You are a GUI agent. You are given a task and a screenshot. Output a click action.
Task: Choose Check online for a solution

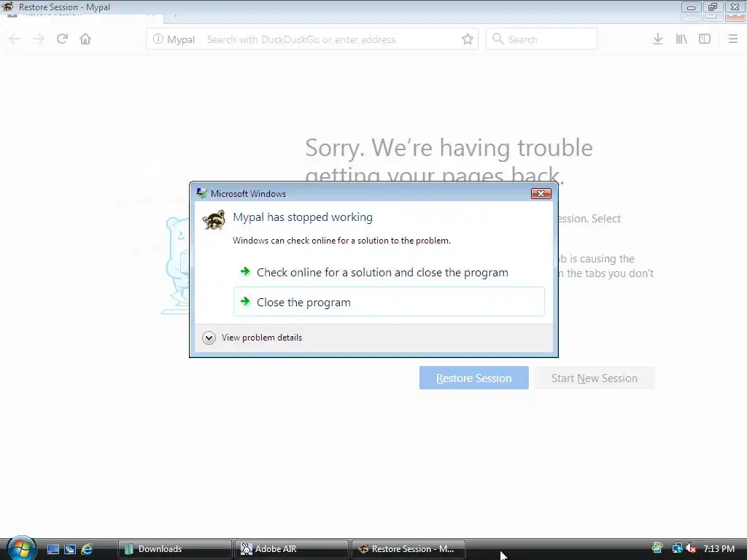click(x=389, y=273)
